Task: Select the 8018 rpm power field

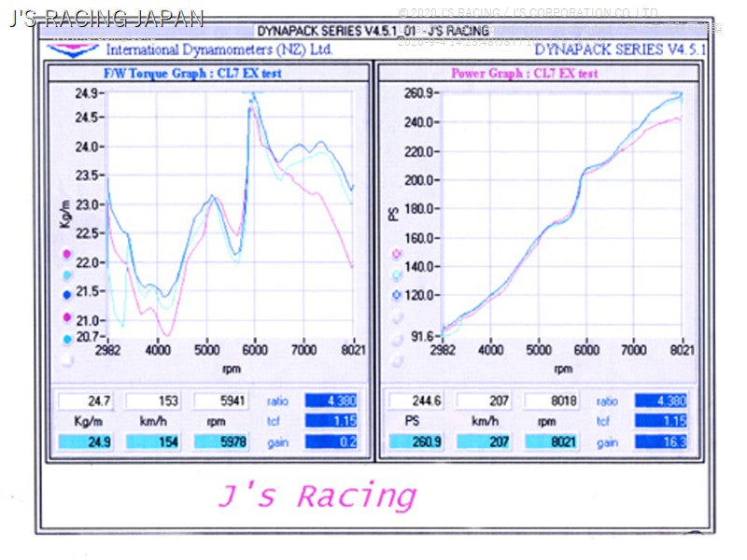Action: [x=551, y=401]
